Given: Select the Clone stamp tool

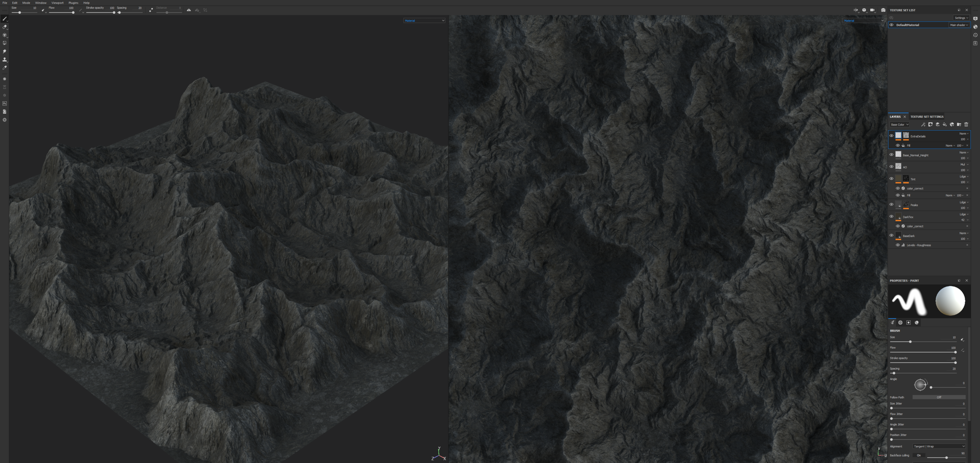Looking at the screenshot, I should point(5,60).
